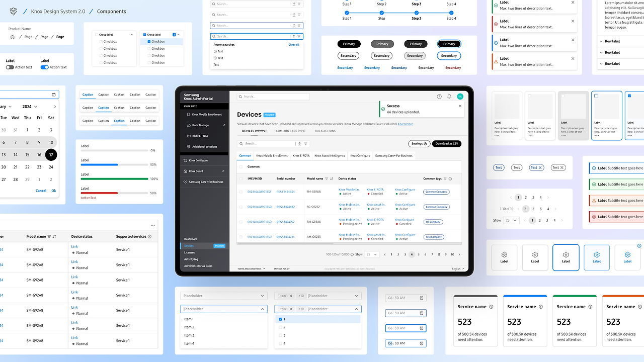Open the page size 25 dropdown in Knox Admin Portal
The width and height of the screenshot is (644, 362).
pyautogui.click(x=372, y=254)
